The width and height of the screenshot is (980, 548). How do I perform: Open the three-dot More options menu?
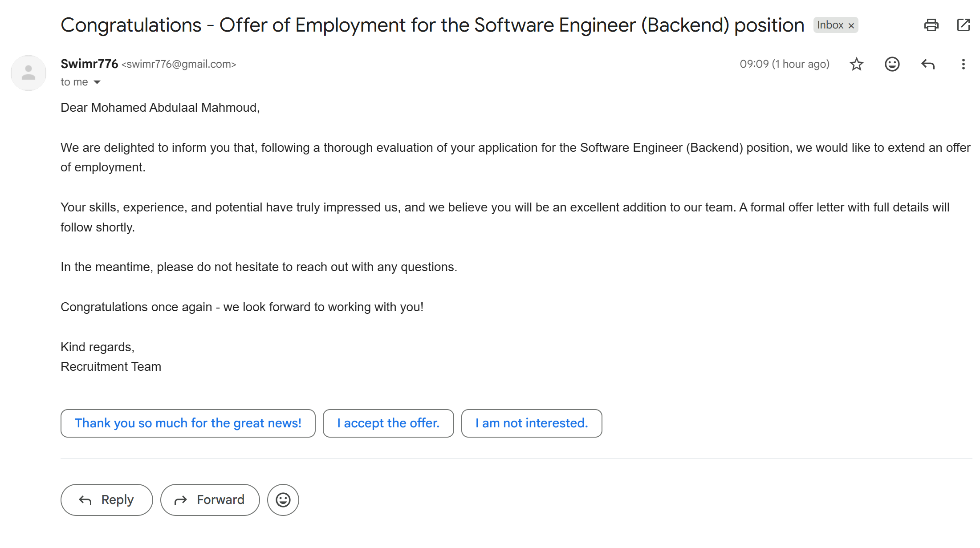963,64
